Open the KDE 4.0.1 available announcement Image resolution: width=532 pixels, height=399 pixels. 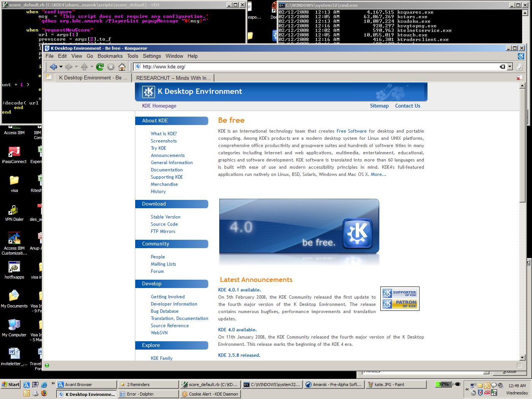coord(239,290)
